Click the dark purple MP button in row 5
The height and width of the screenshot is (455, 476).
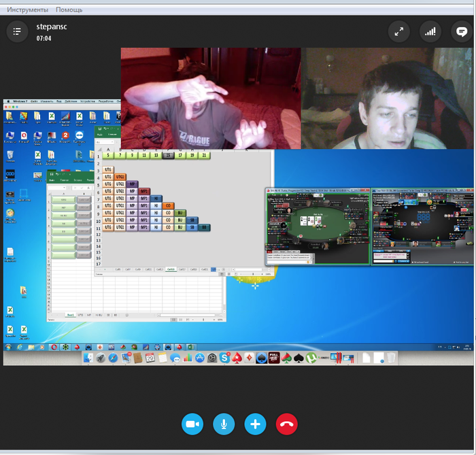132,184
